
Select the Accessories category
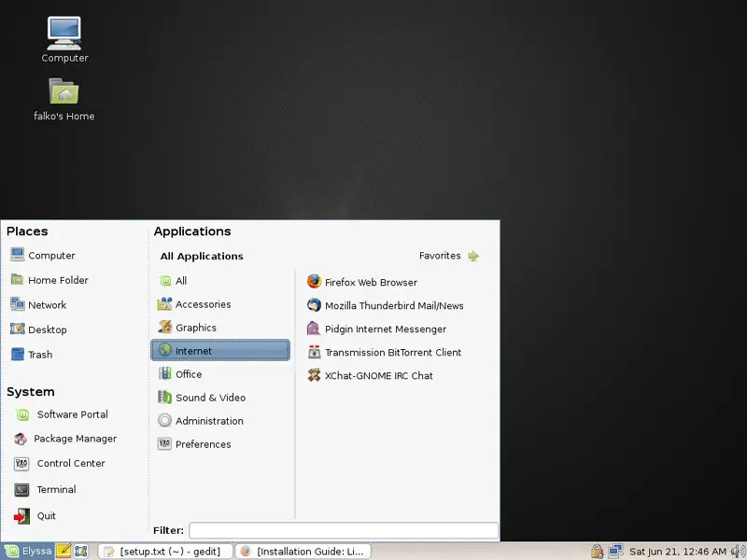220,304
